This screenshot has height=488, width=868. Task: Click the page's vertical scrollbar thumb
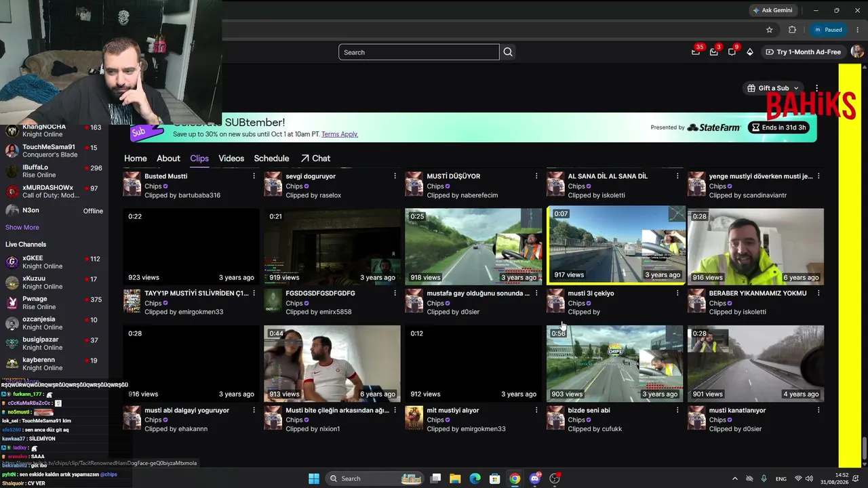864,448
